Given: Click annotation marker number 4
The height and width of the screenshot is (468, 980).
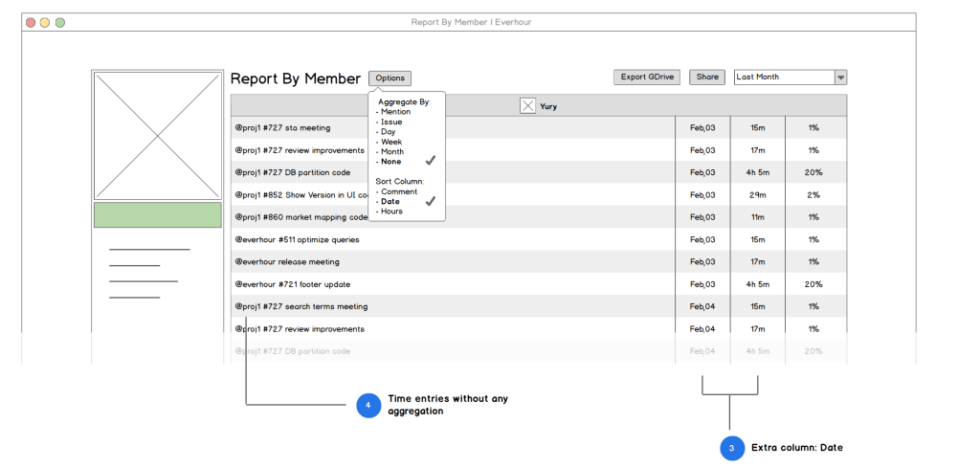Looking at the screenshot, I should pyautogui.click(x=368, y=405).
